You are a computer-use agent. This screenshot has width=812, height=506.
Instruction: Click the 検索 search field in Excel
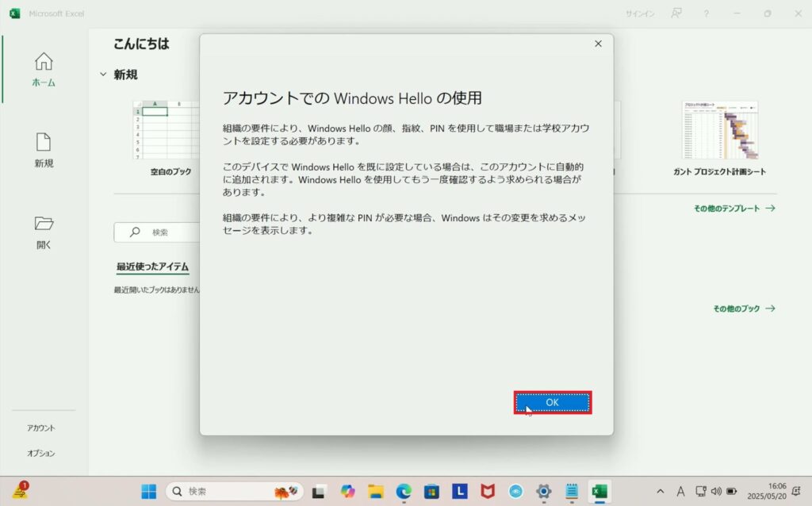pyautogui.click(x=157, y=232)
